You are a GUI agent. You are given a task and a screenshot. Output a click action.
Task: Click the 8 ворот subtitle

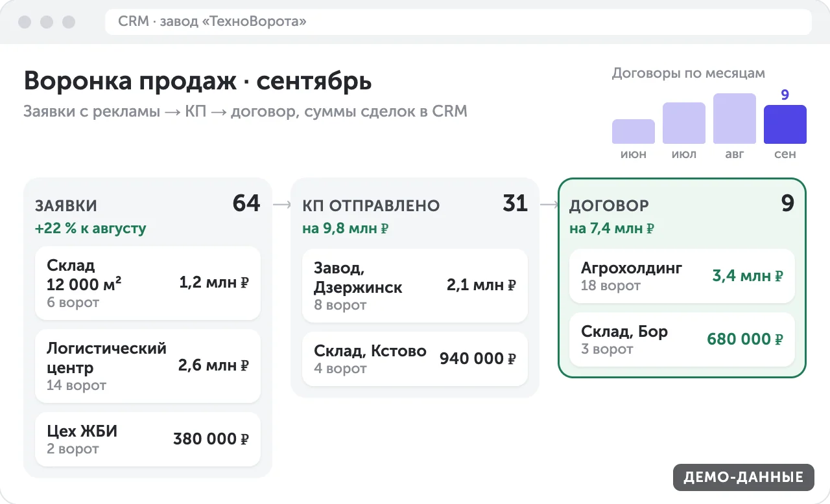click(340, 305)
